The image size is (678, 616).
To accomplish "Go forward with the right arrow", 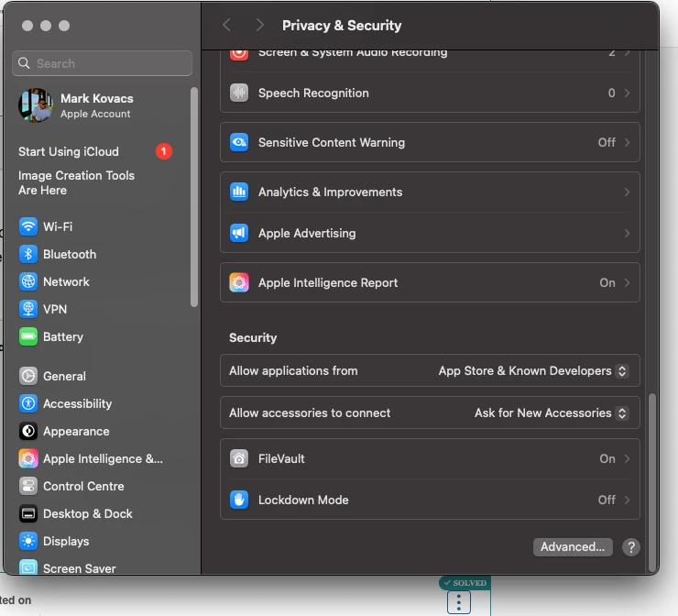I will tap(259, 25).
